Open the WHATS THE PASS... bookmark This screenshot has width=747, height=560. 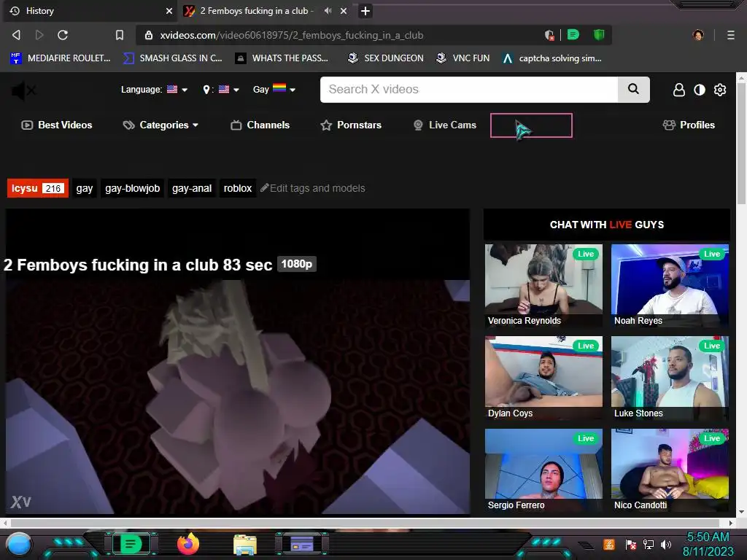[282, 58]
